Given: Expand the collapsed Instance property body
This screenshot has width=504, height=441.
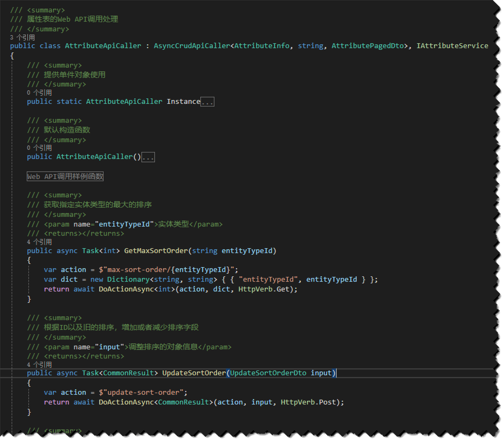Looking at the screenshot, I should [x=207, y=102].
